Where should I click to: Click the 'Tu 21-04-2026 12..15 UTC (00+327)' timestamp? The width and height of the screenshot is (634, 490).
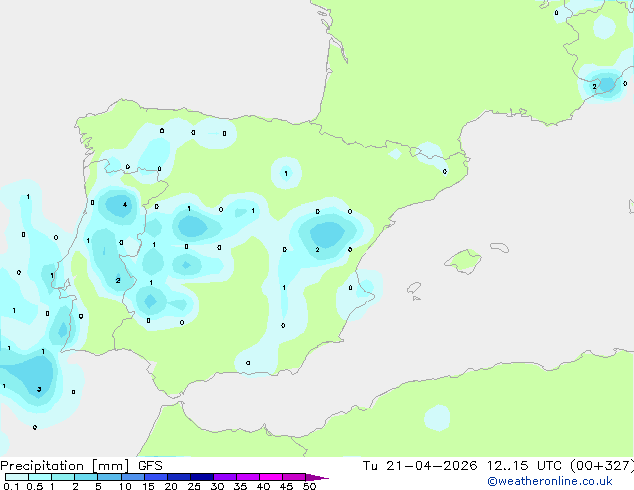pos(498,466)
